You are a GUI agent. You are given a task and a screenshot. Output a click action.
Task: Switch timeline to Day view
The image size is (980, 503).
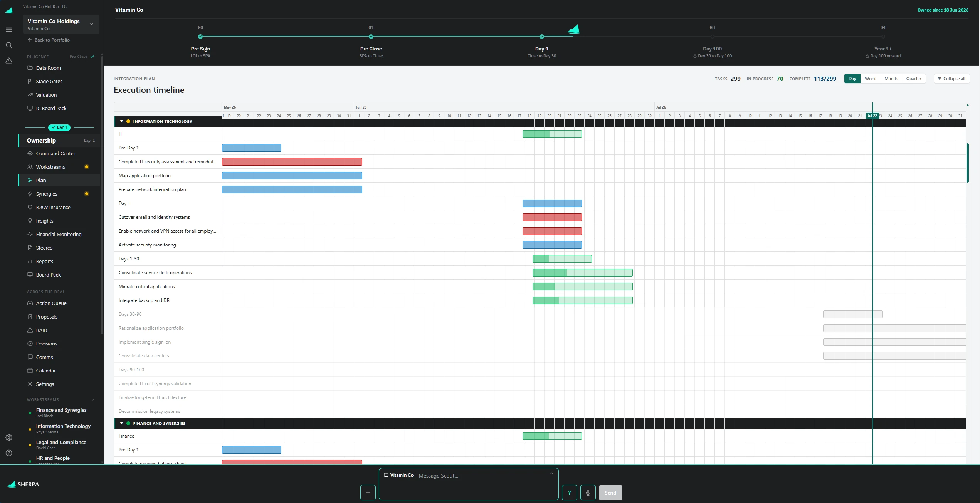(x=852, y=79)
